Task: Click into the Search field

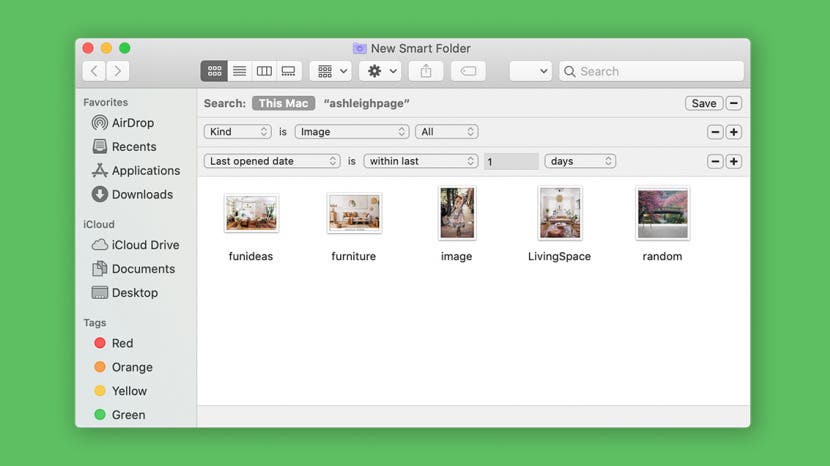Action: click(x=652, y=71)
